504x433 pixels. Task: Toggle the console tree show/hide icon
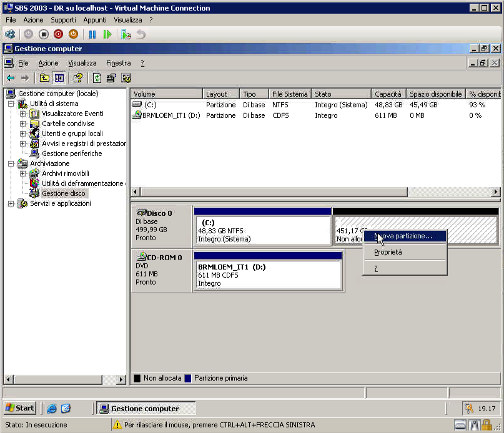coord(59,78)
